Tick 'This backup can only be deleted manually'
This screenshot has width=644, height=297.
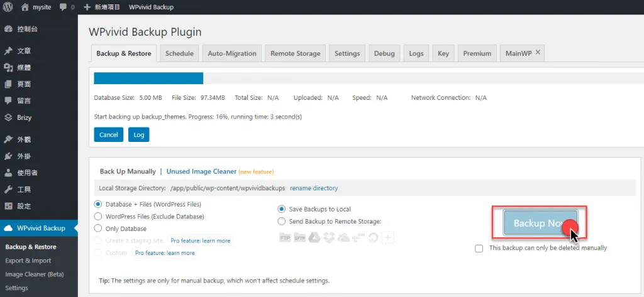479,249
